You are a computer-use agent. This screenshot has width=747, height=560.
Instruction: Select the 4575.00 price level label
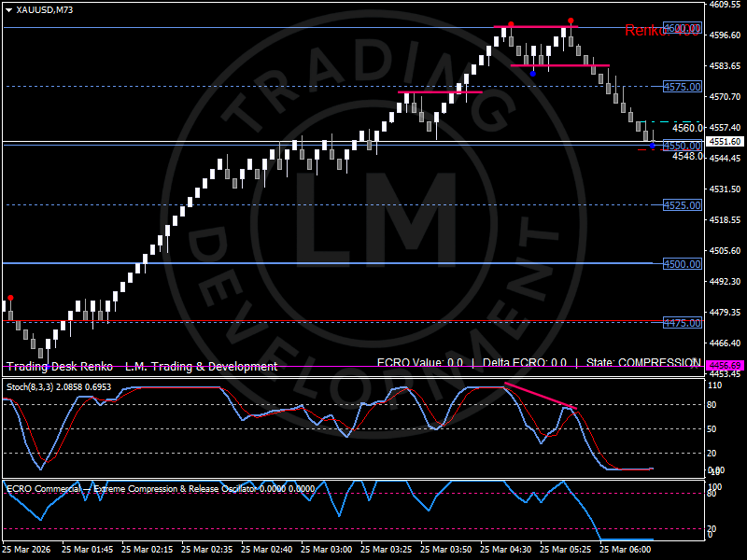682,87
